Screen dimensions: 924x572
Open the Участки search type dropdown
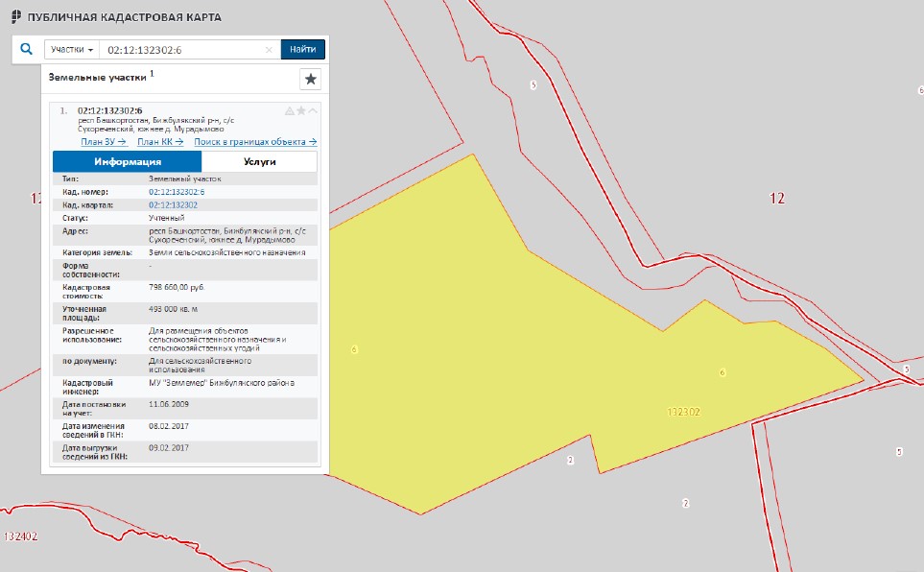pyautogui.click(x=72, y=50)
